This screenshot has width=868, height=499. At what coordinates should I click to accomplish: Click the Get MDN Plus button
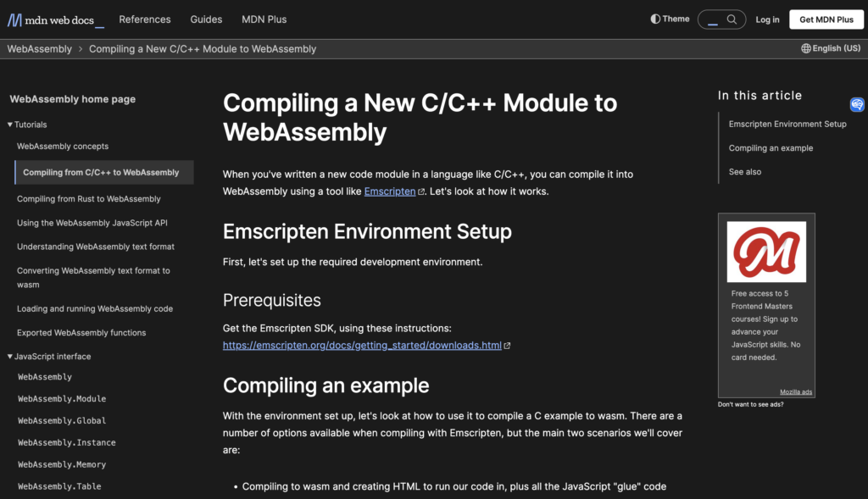(x=826, y=19)
